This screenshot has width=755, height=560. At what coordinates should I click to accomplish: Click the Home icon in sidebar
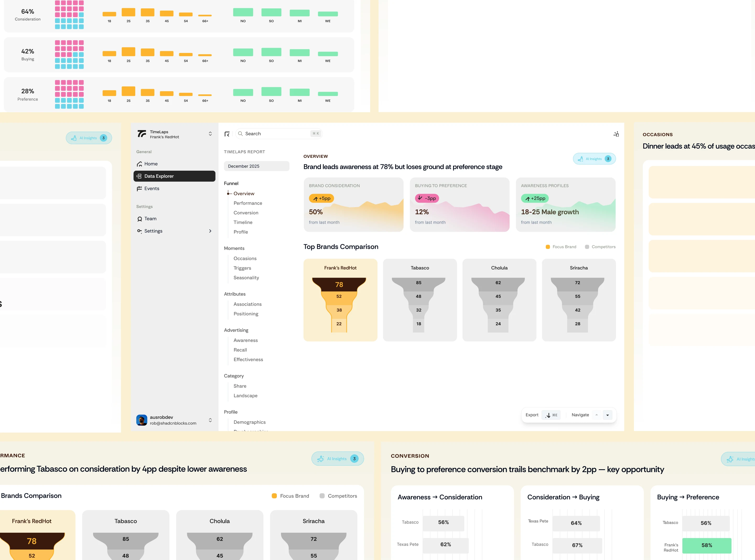139,164
